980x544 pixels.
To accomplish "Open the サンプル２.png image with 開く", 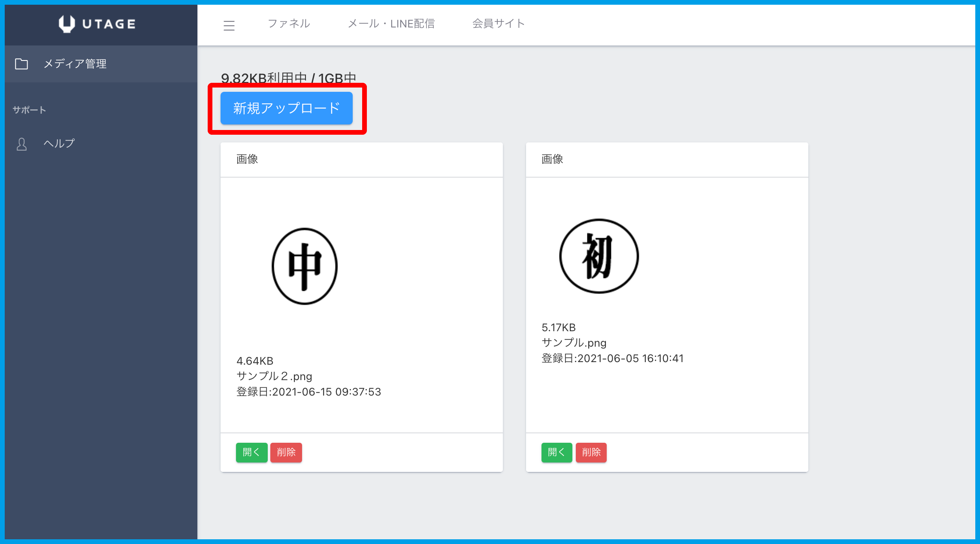I will (251, 452).
